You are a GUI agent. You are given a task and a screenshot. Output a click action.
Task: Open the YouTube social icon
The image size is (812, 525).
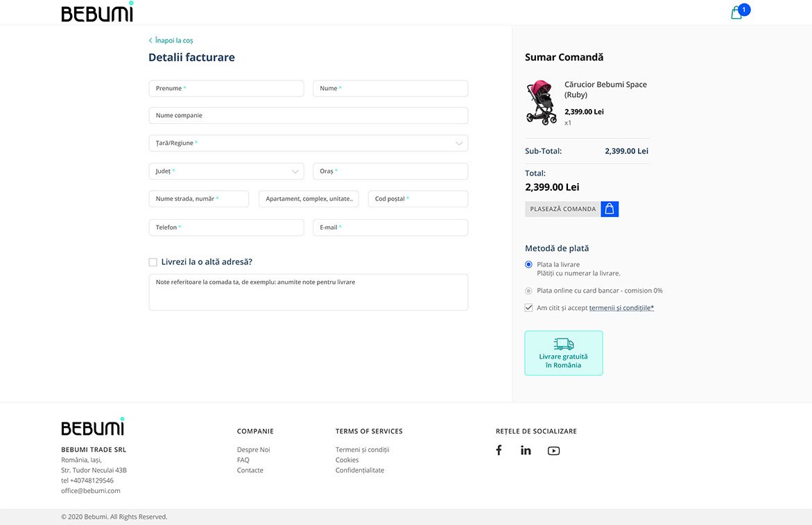553,451
